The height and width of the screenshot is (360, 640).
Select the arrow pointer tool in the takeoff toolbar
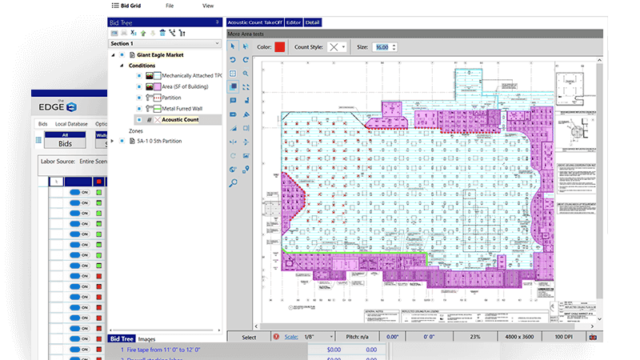click(233, 47)
